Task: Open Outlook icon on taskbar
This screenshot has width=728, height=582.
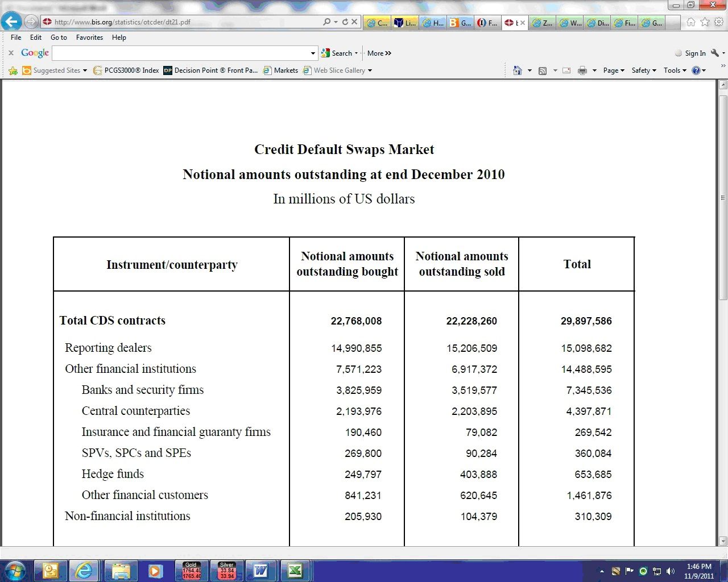Action: tap(50, 570)
